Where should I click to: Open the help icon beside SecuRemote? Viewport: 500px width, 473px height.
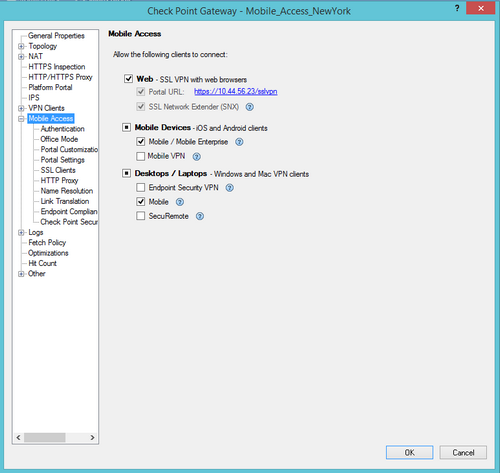pos(200,216)
